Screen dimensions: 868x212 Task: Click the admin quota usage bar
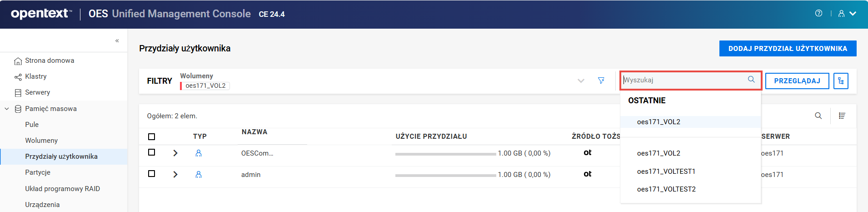445,175
